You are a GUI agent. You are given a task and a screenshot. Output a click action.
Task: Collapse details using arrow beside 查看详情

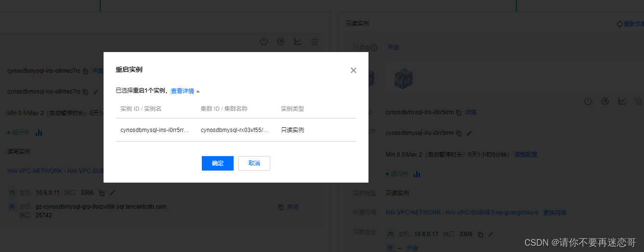click(x=198, y=91)
